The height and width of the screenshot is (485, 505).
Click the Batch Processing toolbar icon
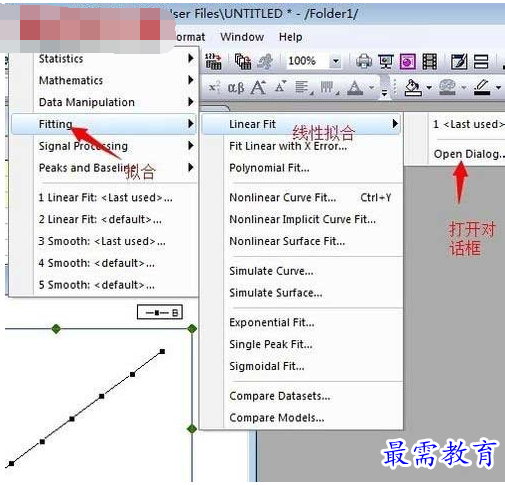pyautogui.click(x=243, y=61)
